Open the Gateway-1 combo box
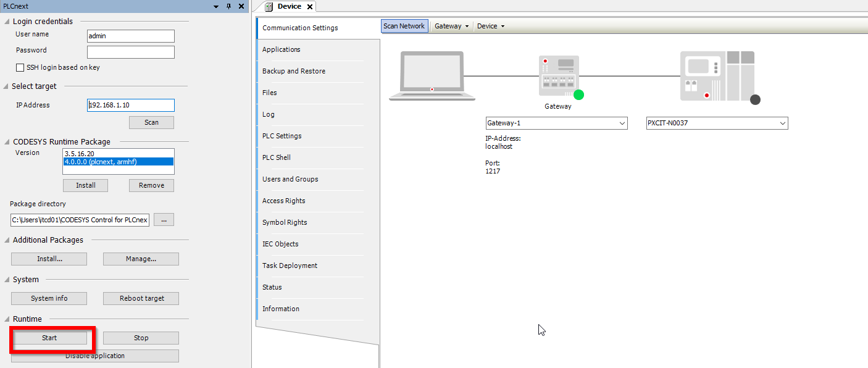868x368 pixels. click(622, 123)
